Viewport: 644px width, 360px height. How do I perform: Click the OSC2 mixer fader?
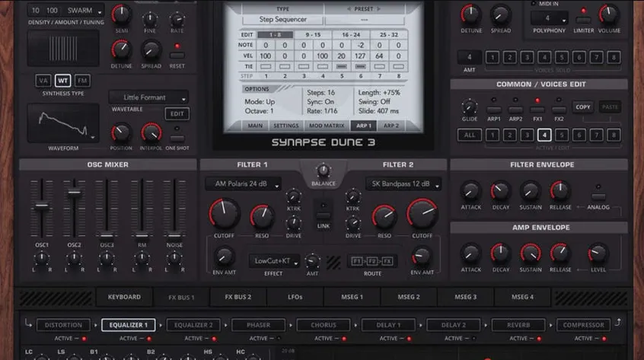pos(75,192)
